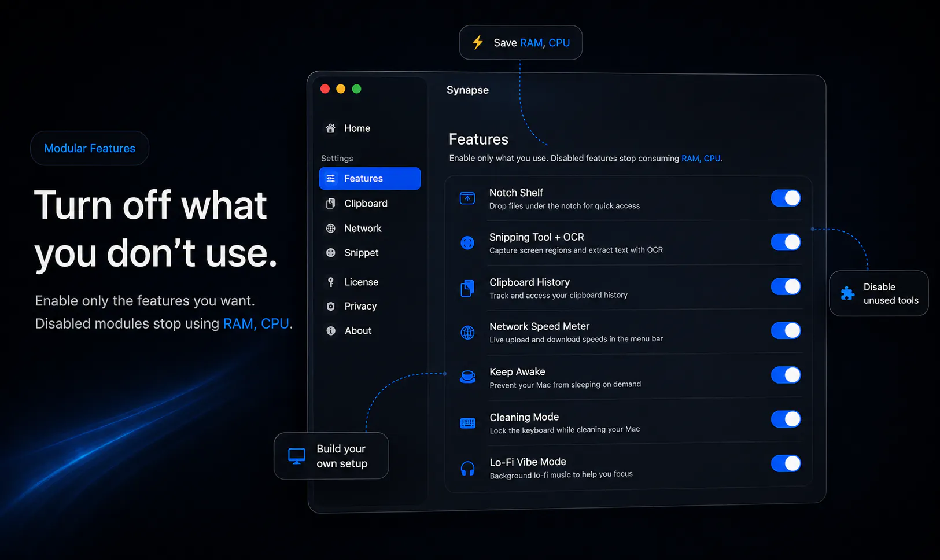Image resolution: width=940 pixels, height=560 pixels.
Task: Click the Clipboard icon in sidebar
Action: point(330,203)
